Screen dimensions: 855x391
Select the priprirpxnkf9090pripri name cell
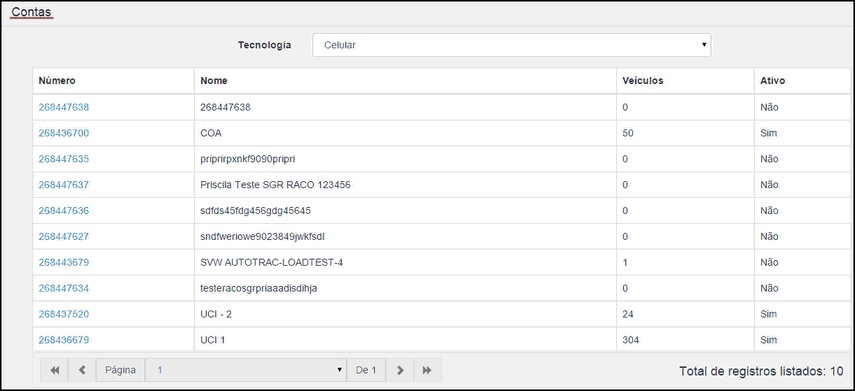(405, 159)
